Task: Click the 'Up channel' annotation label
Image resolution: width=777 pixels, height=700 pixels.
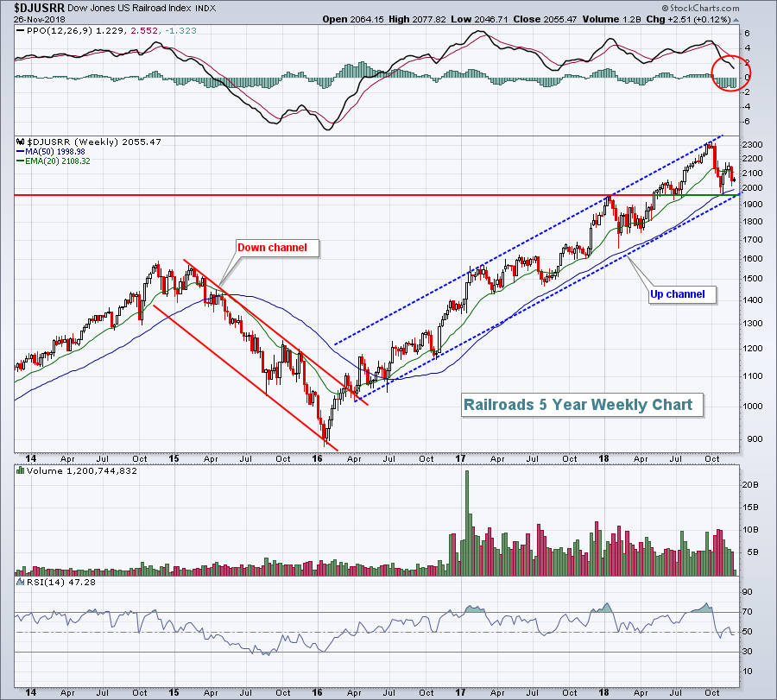Action: point(681,294)
